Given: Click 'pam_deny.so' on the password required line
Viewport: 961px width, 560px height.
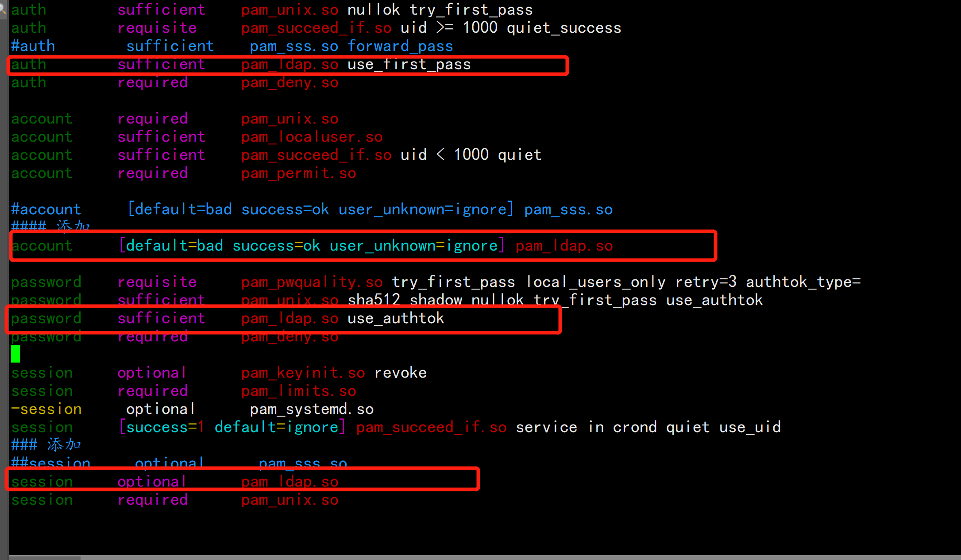Looking at the screenshot, I should [290, 337].
